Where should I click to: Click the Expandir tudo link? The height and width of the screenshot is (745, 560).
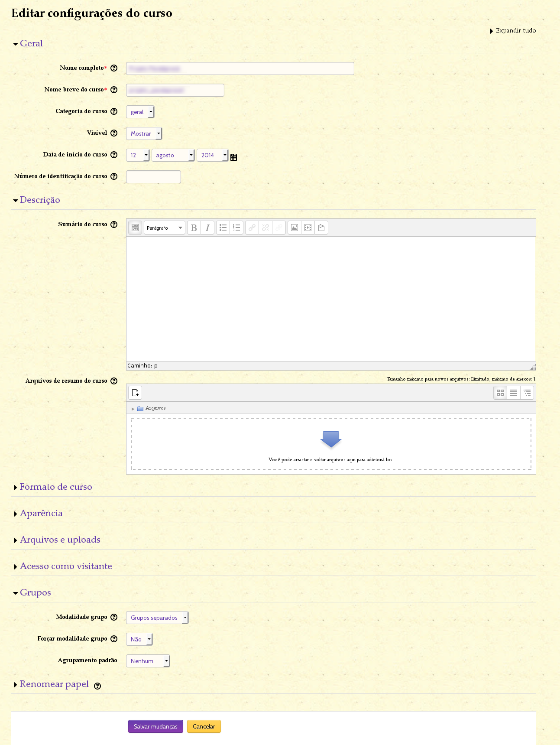516,31
